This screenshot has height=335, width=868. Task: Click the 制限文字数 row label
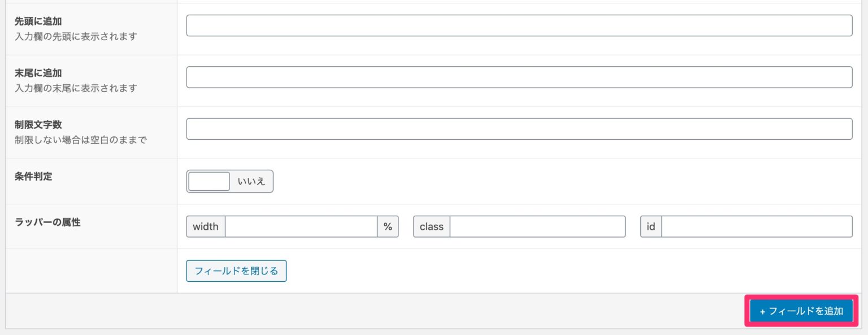coord(38,124)
